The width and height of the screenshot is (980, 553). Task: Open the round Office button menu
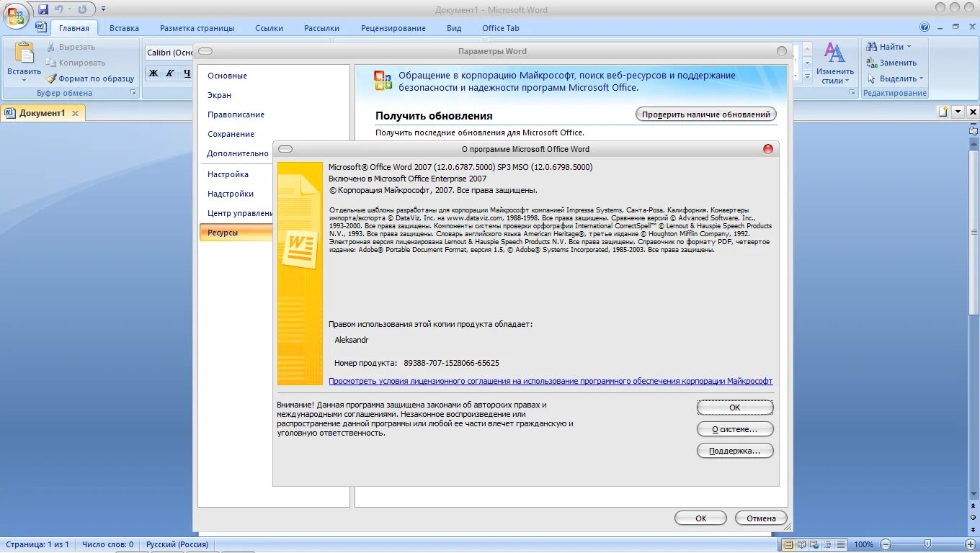pos(16,14)
